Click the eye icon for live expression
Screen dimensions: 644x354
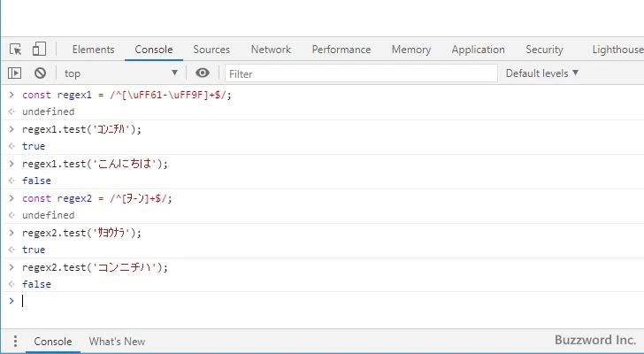coord(203,73)
